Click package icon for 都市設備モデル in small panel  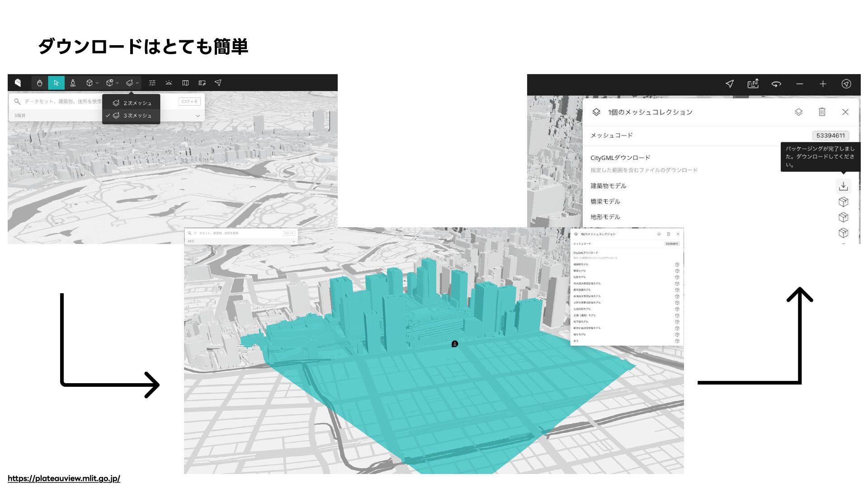(677, 290)
